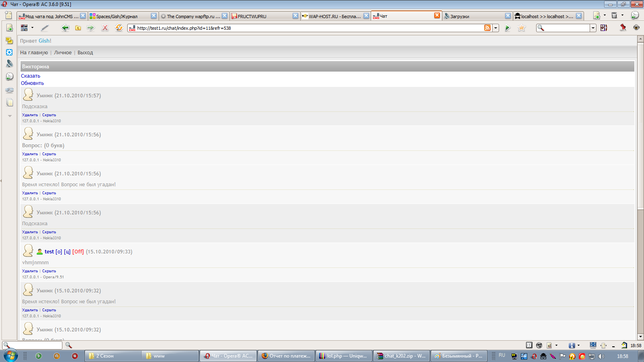Click the magnifier next to bottom search field
The image size is (644, 362).
click(x=69, y=345)
